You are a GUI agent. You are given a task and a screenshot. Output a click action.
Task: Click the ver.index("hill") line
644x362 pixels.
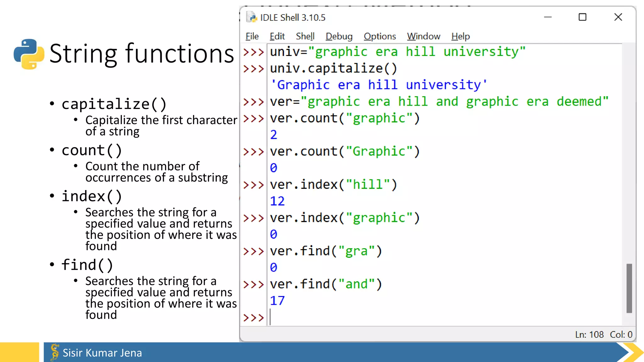tap(333, 184)
